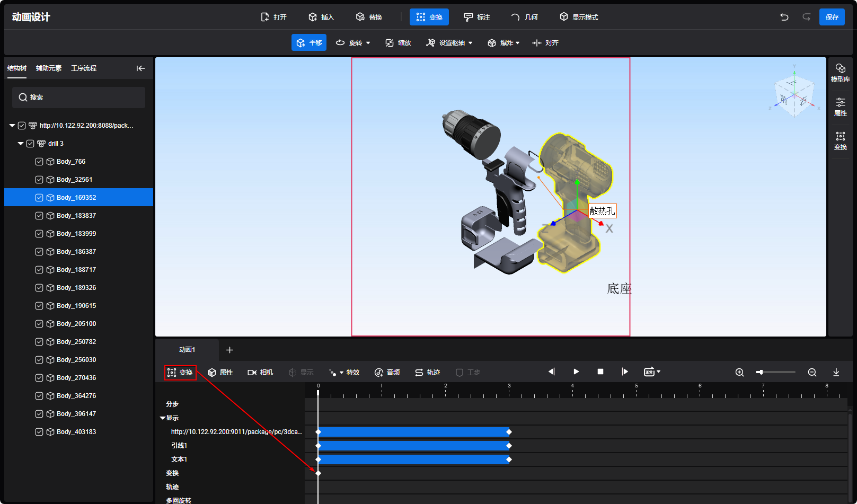Play the animation timeline
The width and height of the screenshot is (857, 504).
click(x=576, y=372)
